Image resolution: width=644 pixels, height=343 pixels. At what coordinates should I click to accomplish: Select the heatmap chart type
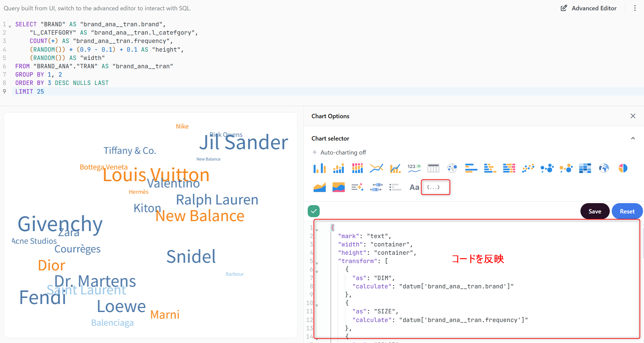(585, 169)
